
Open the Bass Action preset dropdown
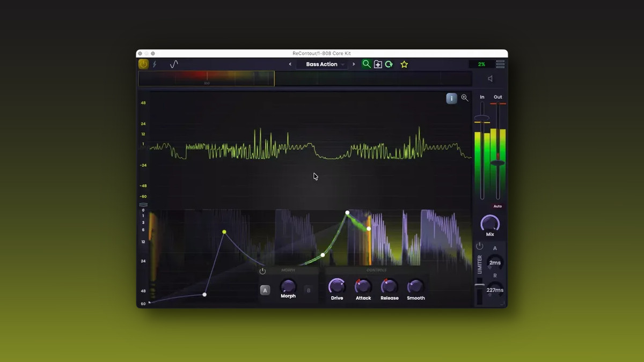[x=325, y=64]
